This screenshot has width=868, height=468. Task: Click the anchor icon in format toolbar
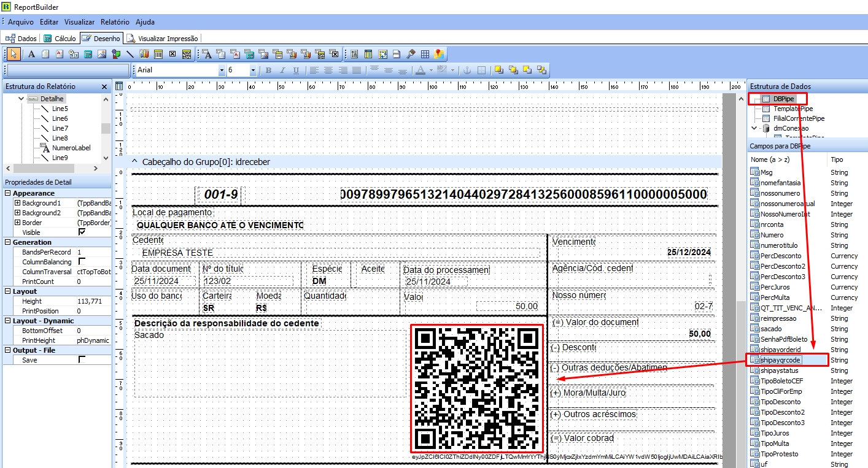pyautogui.click(x=467, y=70)
